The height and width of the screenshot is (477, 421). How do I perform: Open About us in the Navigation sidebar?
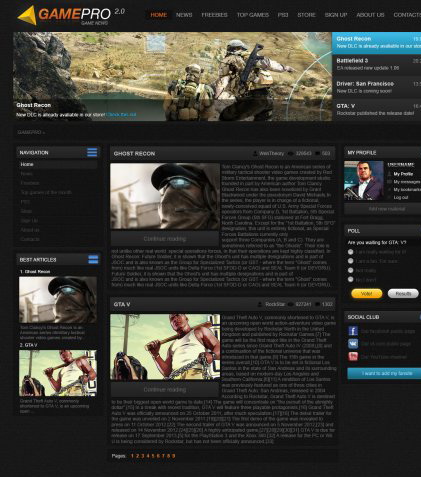30,230
